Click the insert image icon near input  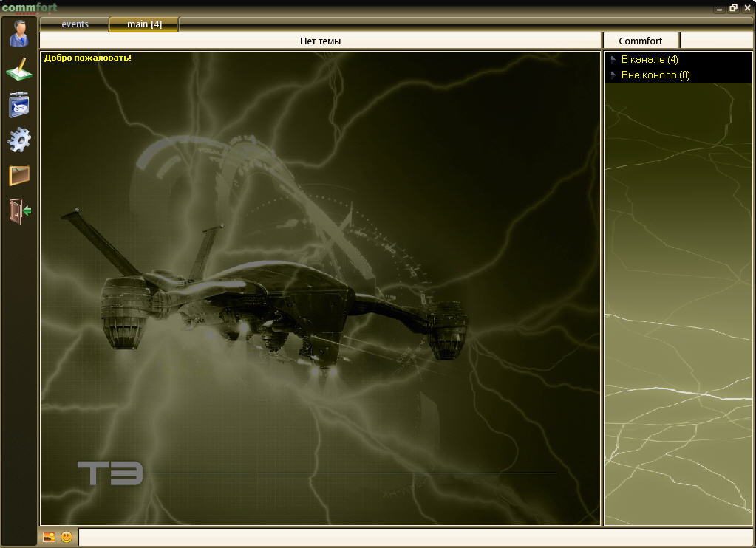[49, 536]
